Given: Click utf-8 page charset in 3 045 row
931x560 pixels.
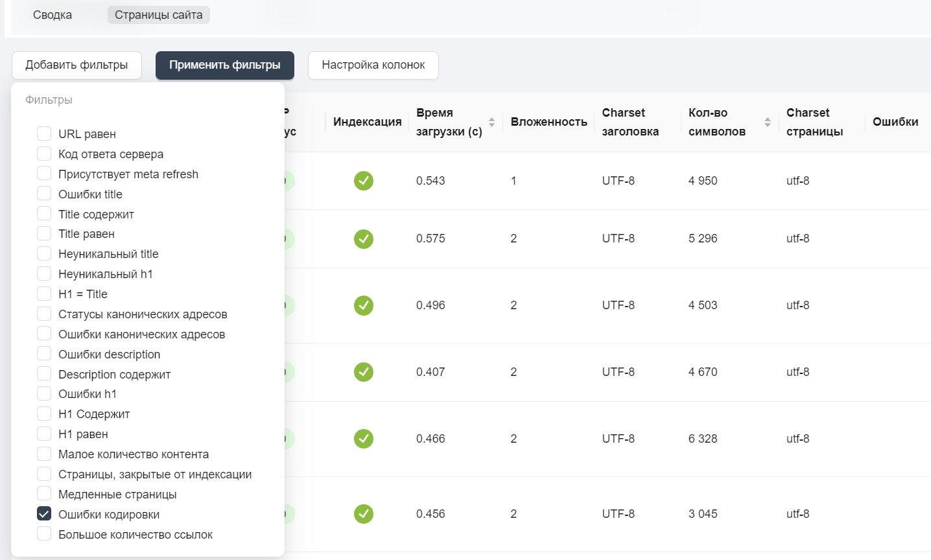Looking at the screenshot, I should [x=798, y=514].
